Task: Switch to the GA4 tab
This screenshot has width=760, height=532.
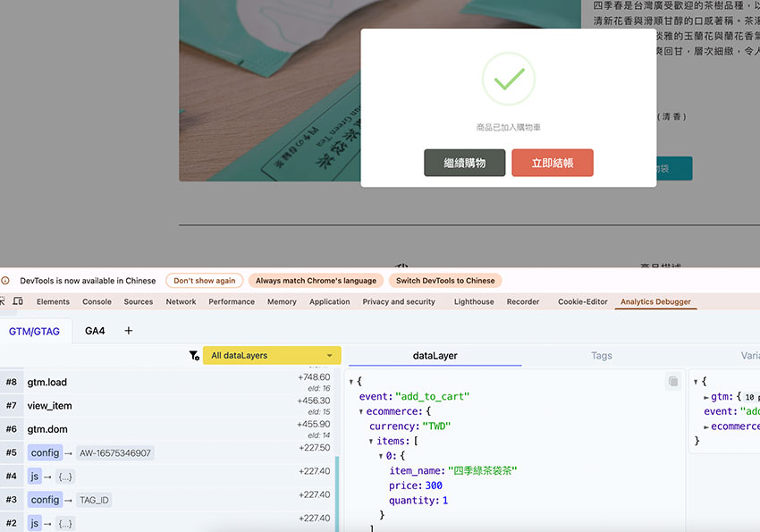Action: (95, 331)
